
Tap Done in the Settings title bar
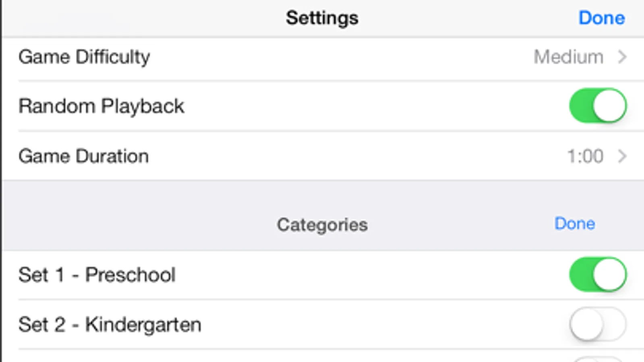tap(601, 18)
